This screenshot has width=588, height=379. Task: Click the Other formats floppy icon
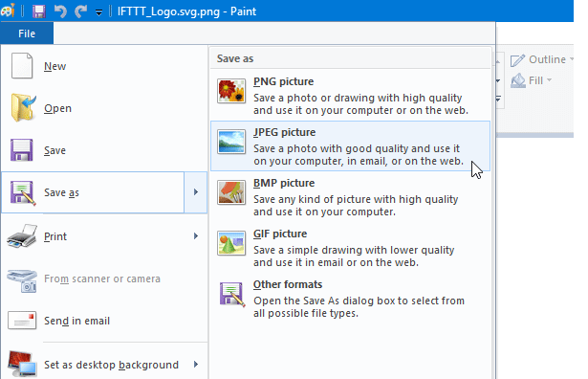point(232,294)
